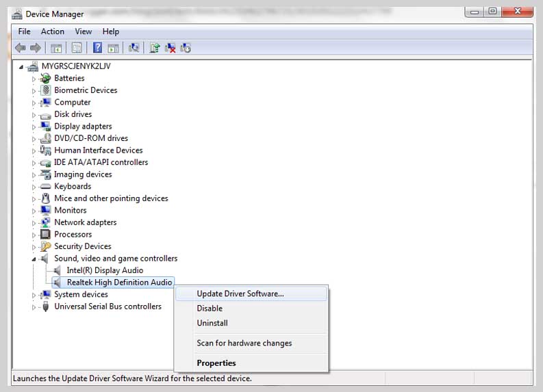Choose Update Driver Software from context menu
The width and height of the screenshot is (543, 392).
point(251,293)
